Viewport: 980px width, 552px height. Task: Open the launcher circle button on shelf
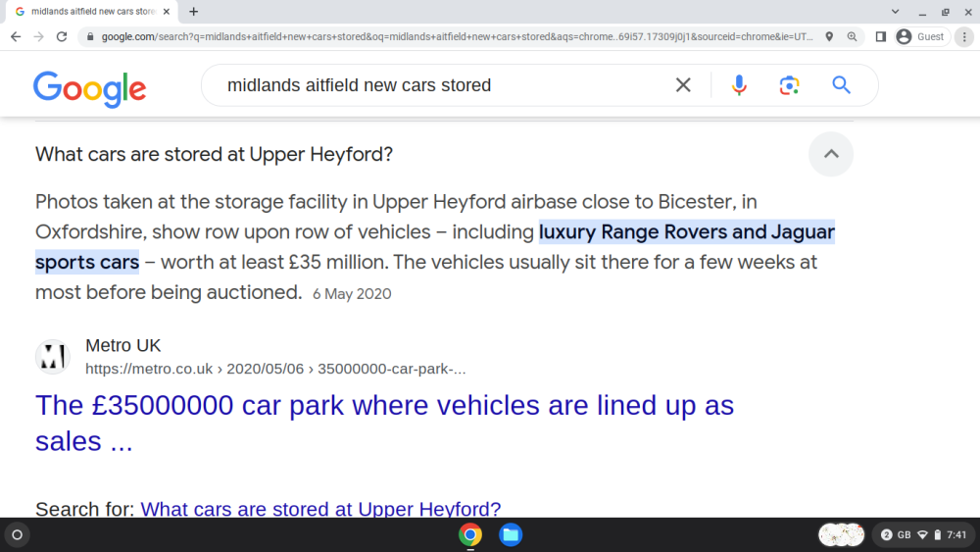(x=18, y=534)
